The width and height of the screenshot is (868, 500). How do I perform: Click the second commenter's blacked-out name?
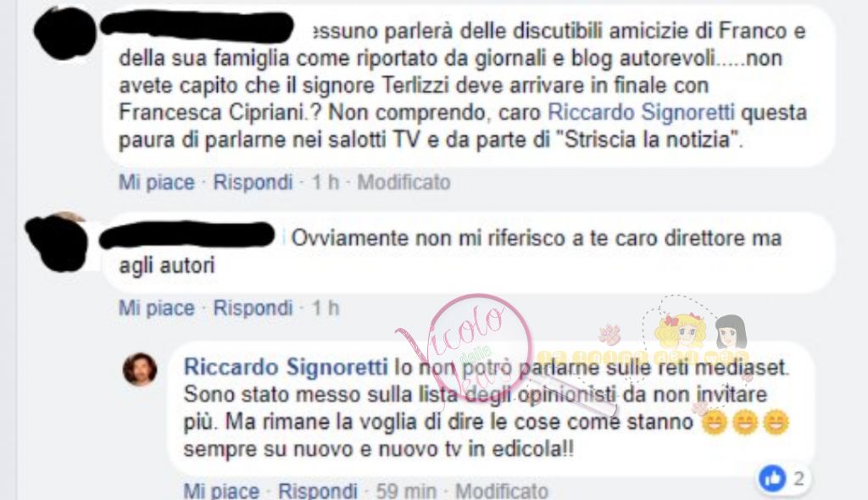point(187,235)
